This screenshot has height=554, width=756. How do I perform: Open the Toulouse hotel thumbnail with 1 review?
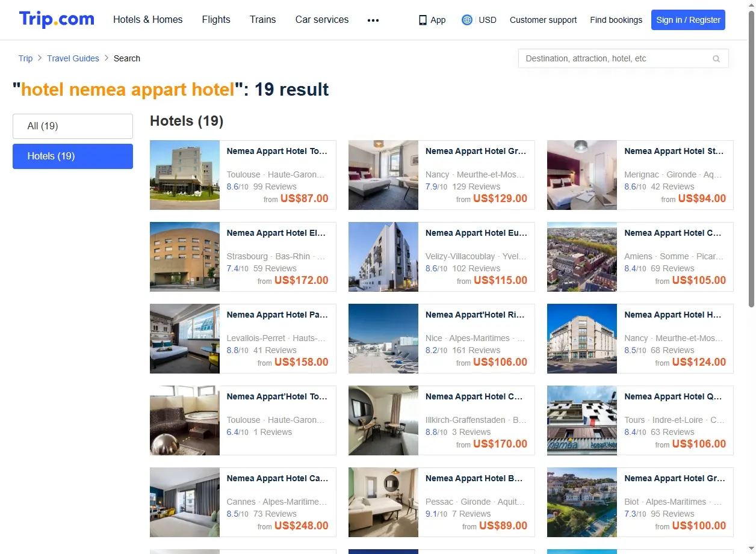point(185,420)
